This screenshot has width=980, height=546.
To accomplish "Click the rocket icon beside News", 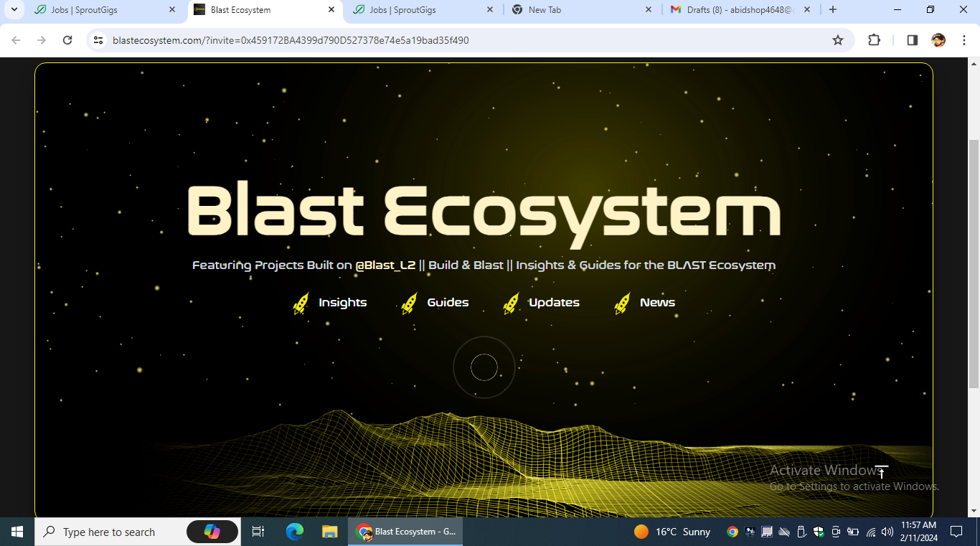I will [623, 303].
